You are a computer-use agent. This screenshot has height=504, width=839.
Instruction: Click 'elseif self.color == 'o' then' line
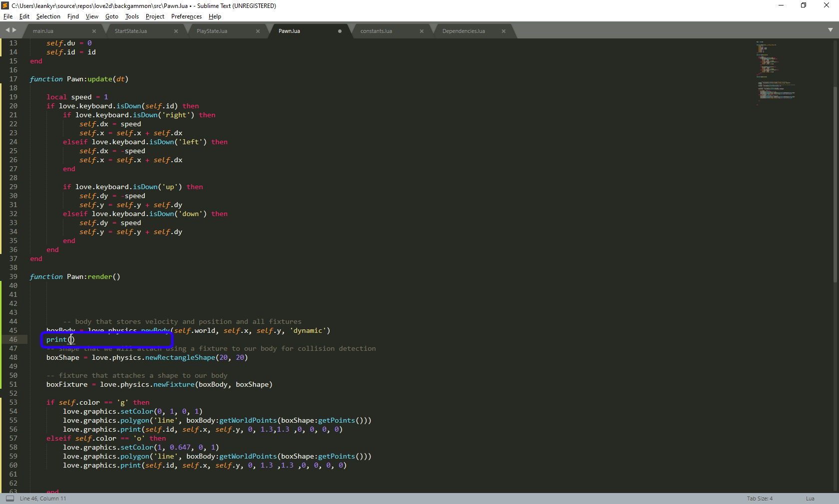106,438
